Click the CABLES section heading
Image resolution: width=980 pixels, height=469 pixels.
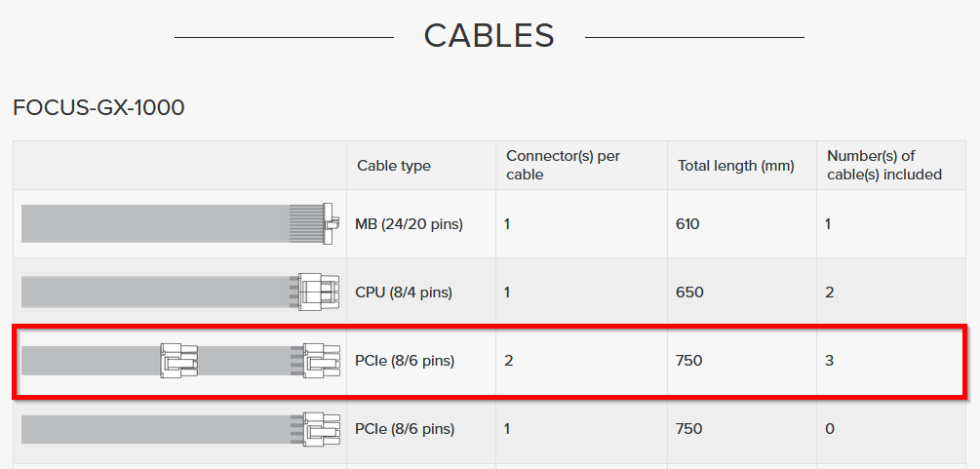pos(490,36)
